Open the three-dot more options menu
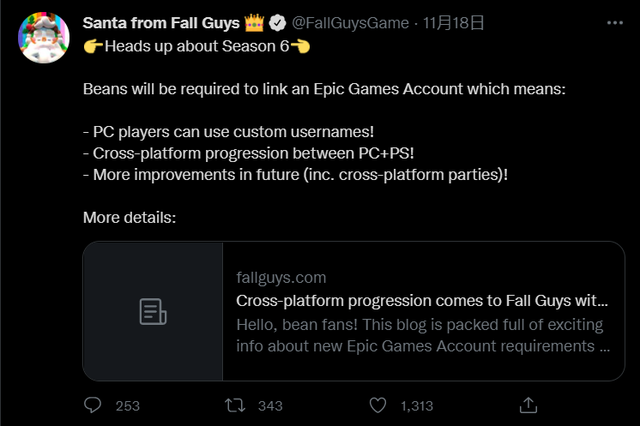This screenshot has height=426, width=640. click(615, 23)
